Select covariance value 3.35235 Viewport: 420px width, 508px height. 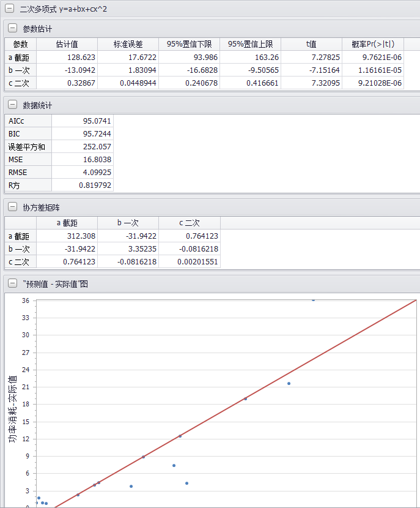tap(128, 249)
